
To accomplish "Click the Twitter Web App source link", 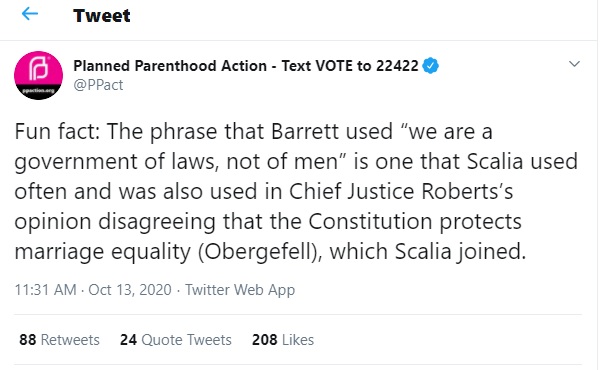I will 240,290.
